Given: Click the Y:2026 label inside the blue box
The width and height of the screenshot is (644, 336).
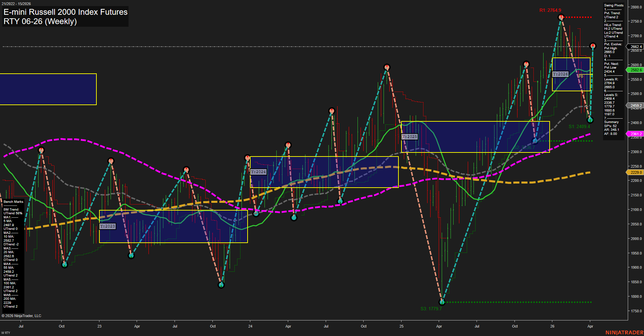Looking at the screenshot, I should [x=560, y=74].
